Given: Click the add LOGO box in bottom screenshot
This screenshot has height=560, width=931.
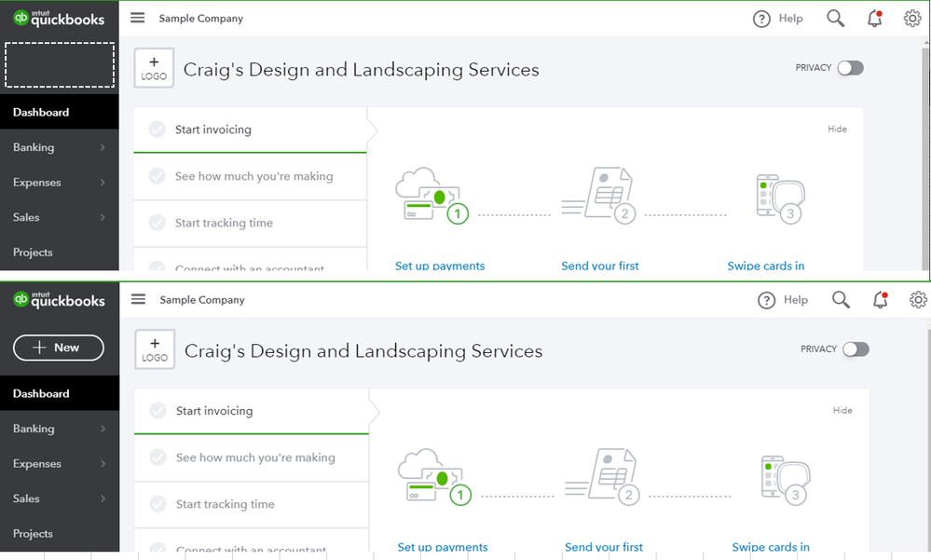Looking at the screenshot, I should point(155,349).
